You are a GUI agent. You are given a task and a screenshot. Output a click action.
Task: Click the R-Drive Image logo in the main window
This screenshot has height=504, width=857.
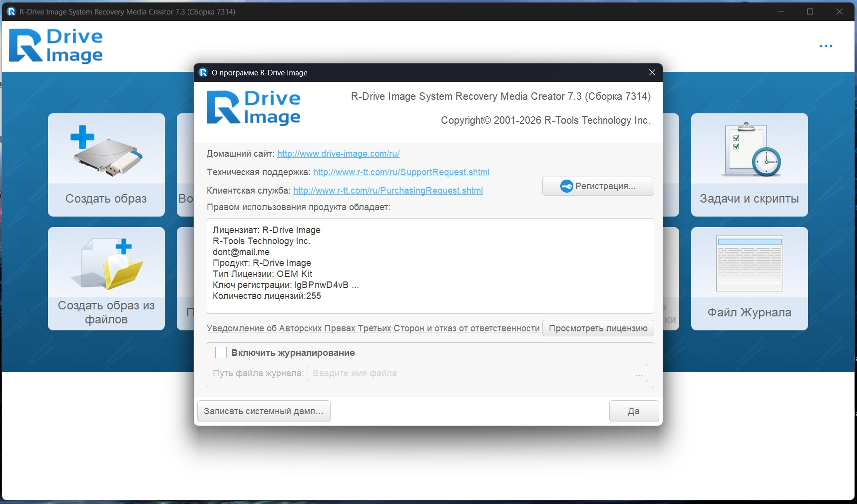point(56,46)
